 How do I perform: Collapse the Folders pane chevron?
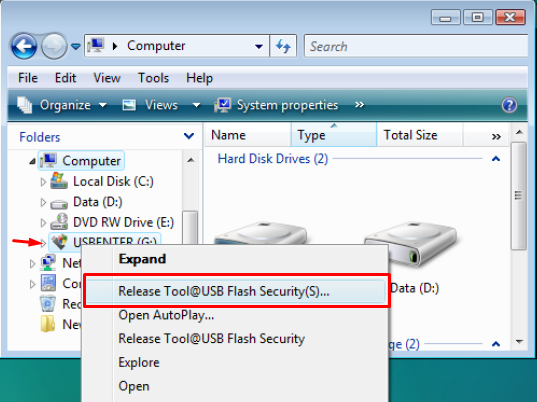(x=189, y=137)
